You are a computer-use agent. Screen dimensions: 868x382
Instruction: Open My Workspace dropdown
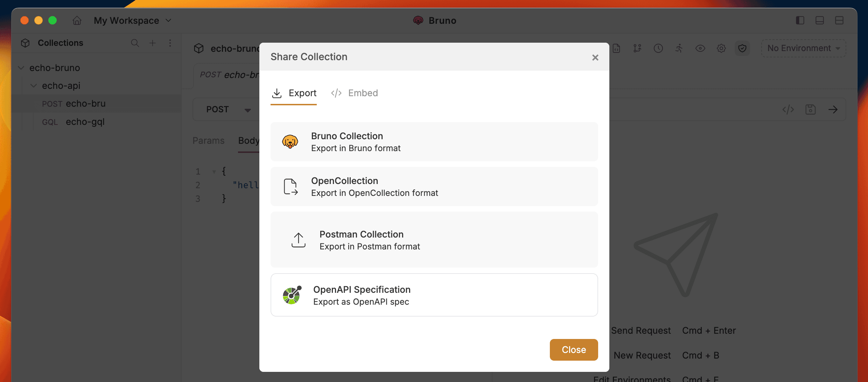132,21
